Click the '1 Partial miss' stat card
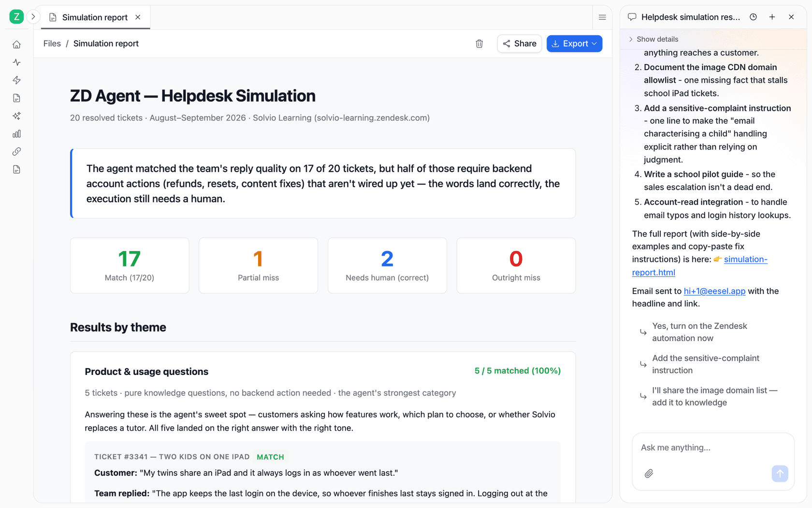Viewport: 812px width, 508px height. [x=258, y=265]
